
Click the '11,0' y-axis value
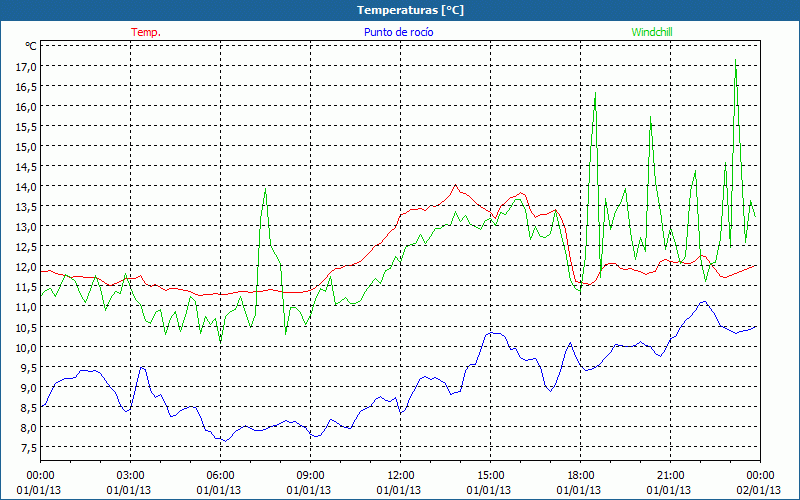click(27, 307)
